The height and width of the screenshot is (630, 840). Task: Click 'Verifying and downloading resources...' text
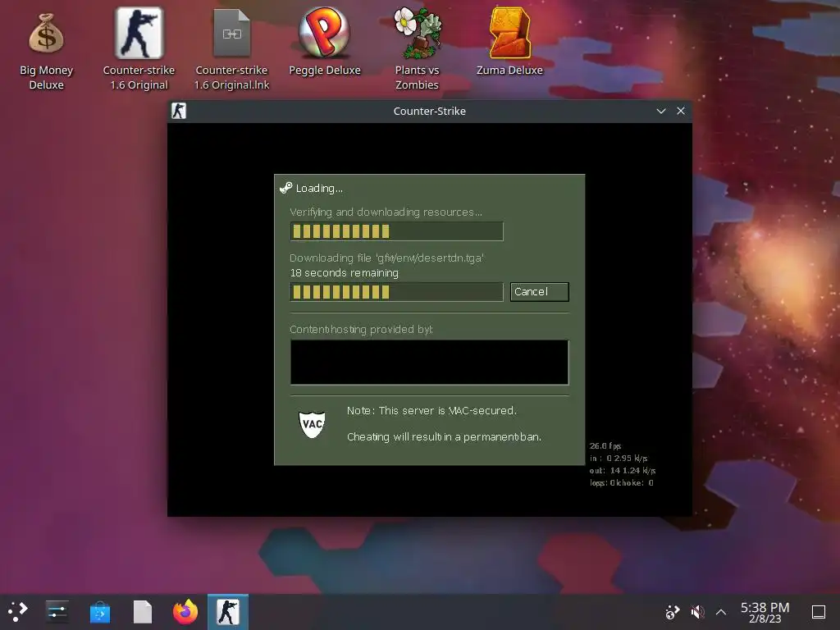click(x=386, y=212)
